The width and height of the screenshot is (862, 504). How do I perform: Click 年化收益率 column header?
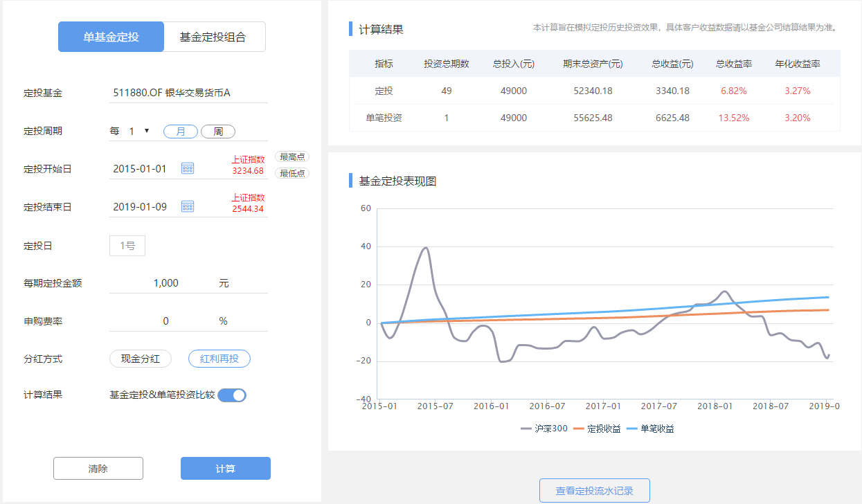[x=798, y=64]
